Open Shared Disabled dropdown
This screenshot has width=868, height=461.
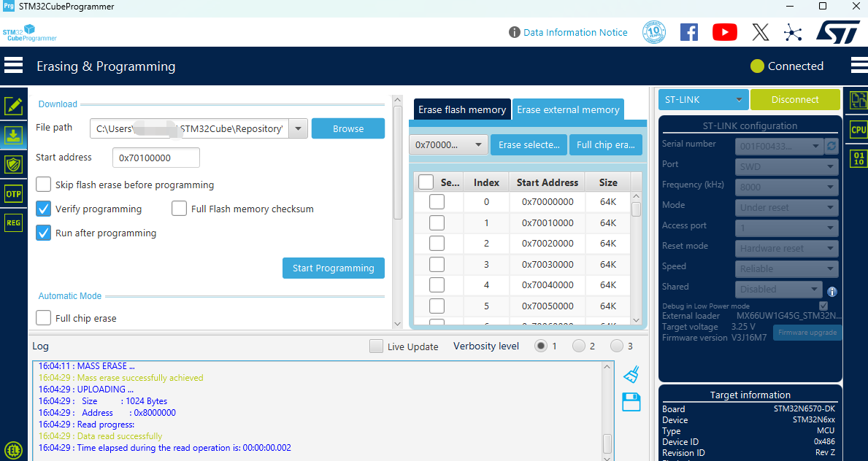click(778, 290)
